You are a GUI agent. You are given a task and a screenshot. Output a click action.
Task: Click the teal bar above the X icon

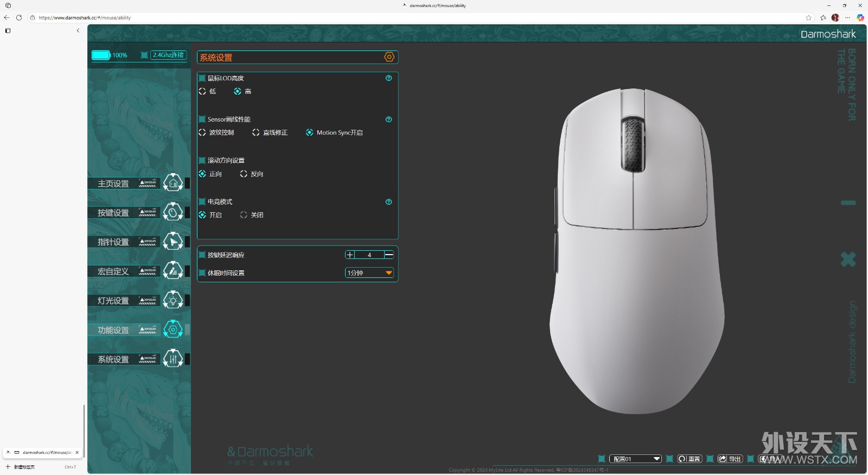(848, 202)
